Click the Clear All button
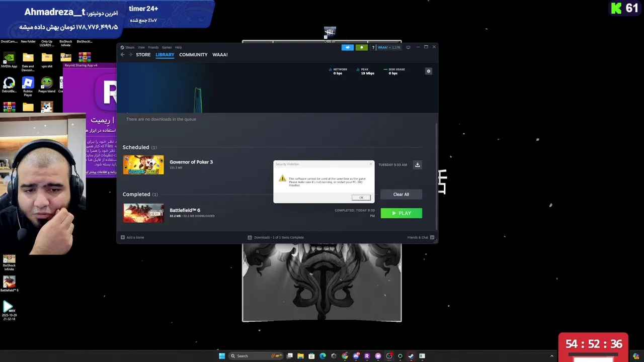 tap(401, 195)
